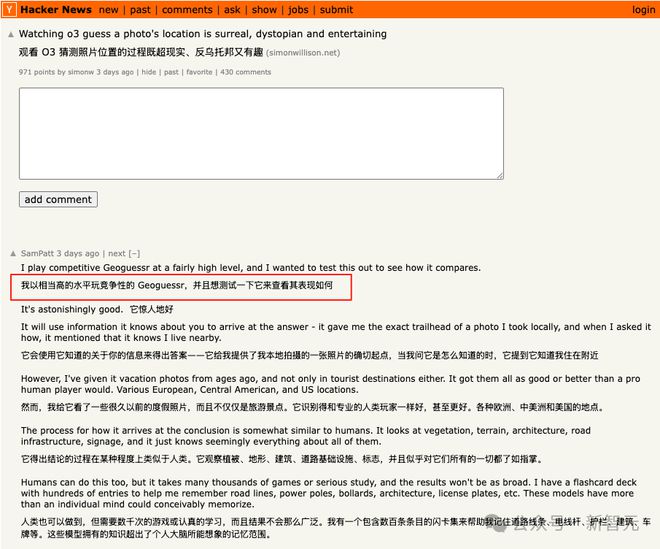660x549 pixels.
Task: Focus the comment text area
Action: (x=261, y=133)
